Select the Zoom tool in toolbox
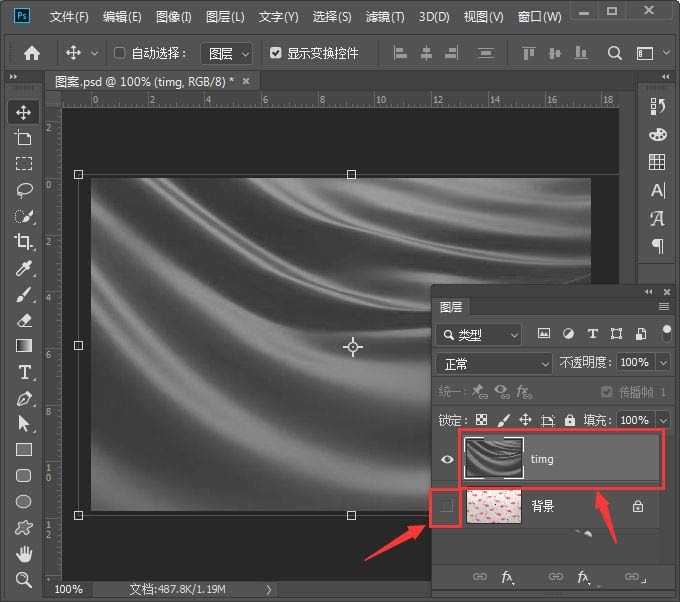680x602 pixels. coord(23,579)
